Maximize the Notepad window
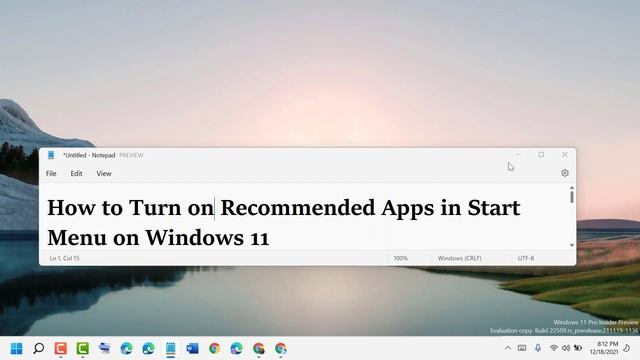The height and width of the screenshot is (360, 640). point(541,155)
